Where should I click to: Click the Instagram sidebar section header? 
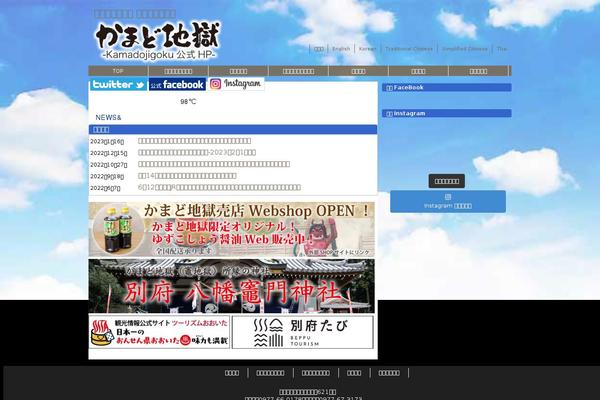(x=447, y=113)
